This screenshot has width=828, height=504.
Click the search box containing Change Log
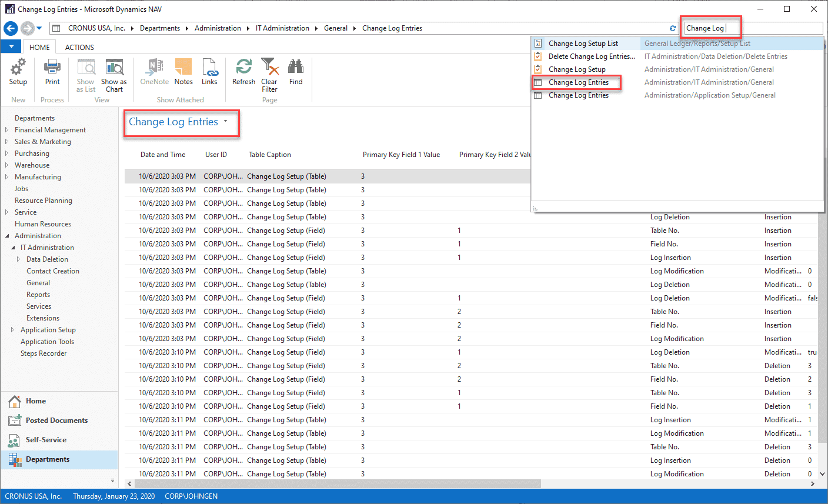[753, 28]
